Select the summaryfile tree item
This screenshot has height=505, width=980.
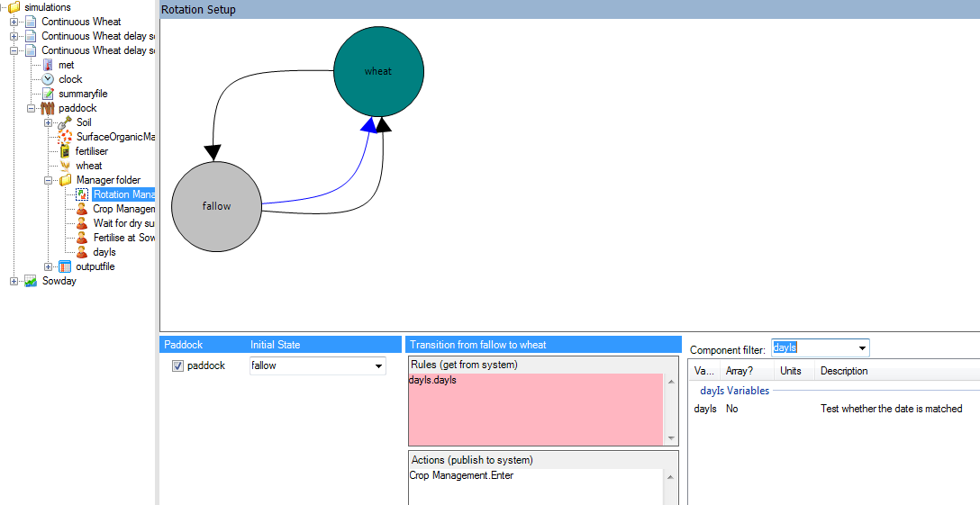83,94
